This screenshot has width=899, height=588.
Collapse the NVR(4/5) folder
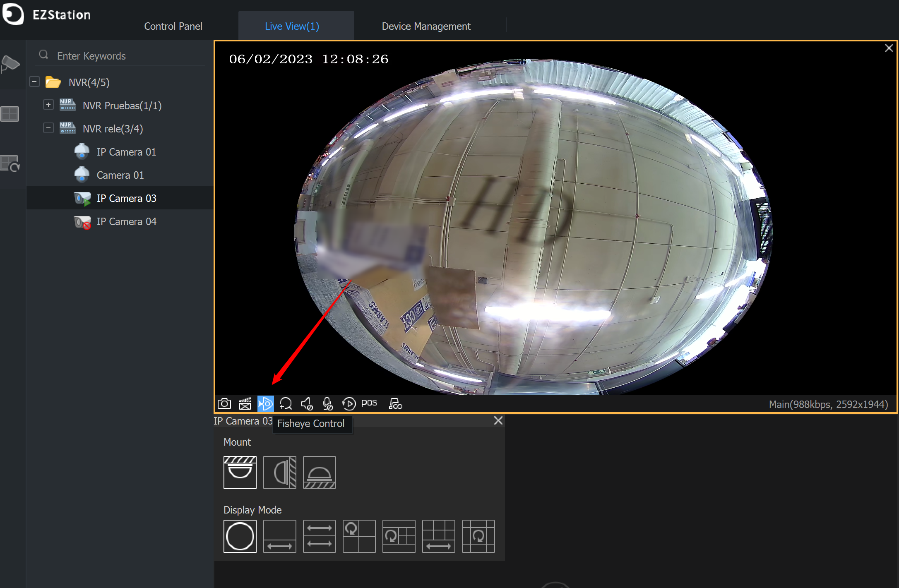tap(34, 82)
